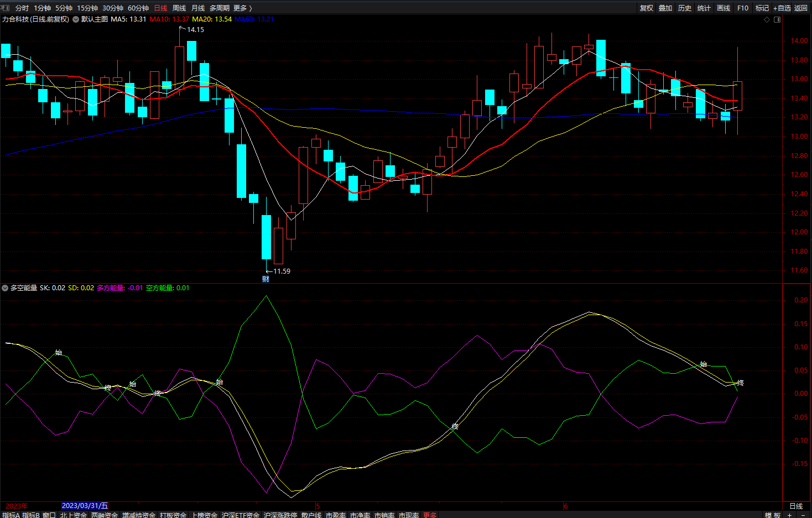The image size is (812, 518).
Task: Click the 14.15 high price label
Action: [195, 30]
